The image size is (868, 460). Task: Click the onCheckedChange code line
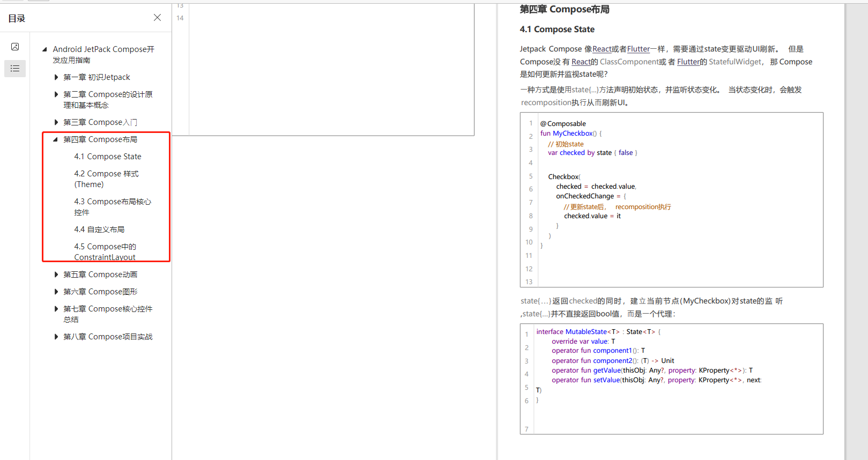tap(591, 196)
